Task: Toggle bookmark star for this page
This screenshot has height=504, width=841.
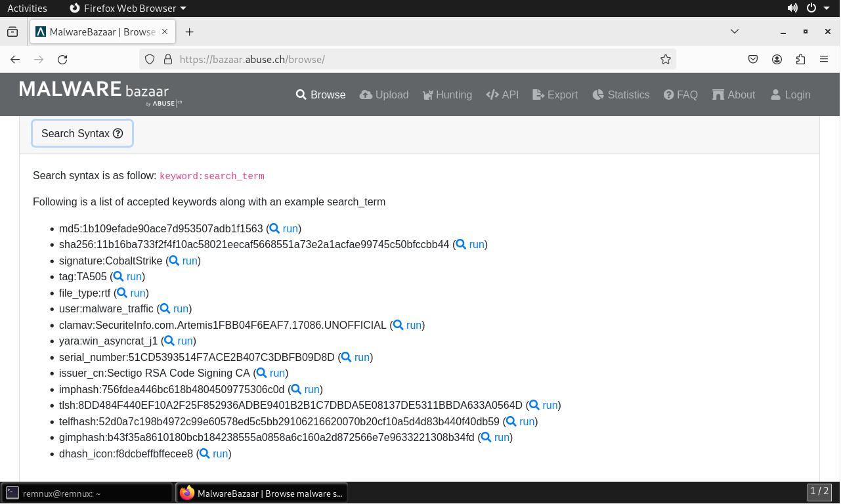Action: coord(665,59)
